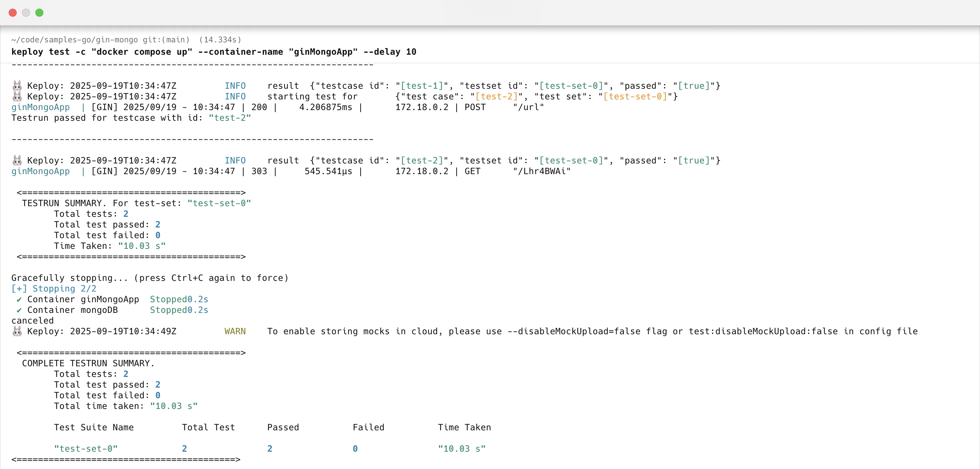Click the 'keploy test -c' command line
The height and width of the screenshot is (469, 980).
pos(214,52)
